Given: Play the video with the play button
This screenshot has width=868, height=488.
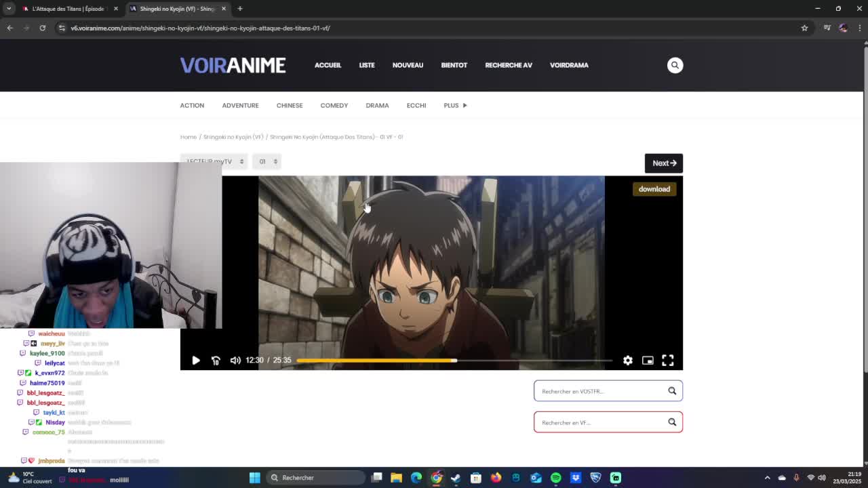Looking at the screenshot, I should click(196, 361).
